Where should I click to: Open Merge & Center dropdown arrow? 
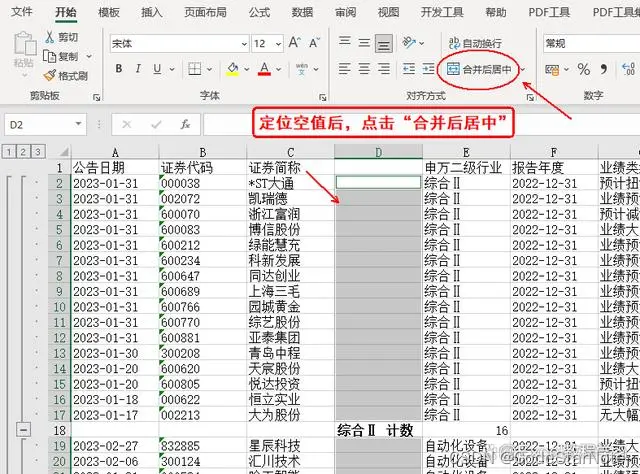523,70
